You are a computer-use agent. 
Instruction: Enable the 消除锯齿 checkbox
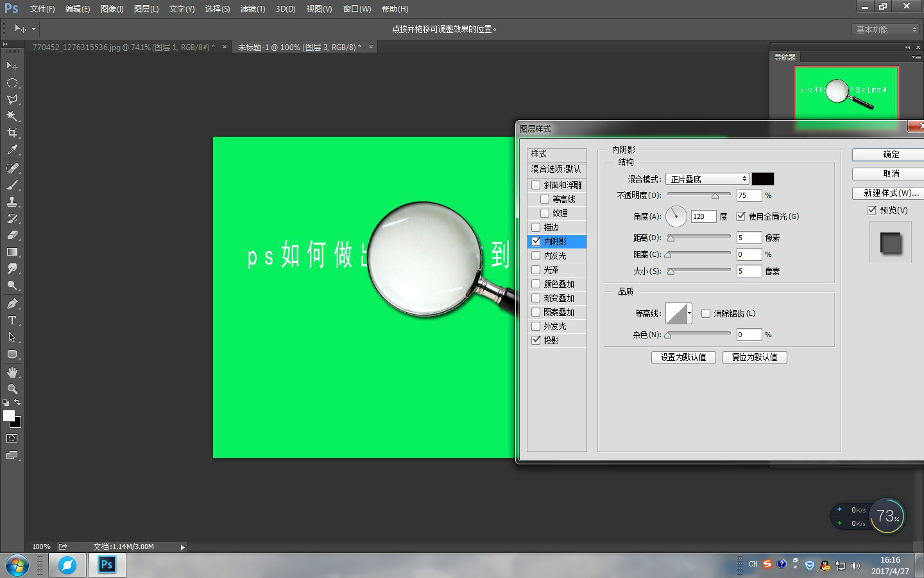coord(706,313)
